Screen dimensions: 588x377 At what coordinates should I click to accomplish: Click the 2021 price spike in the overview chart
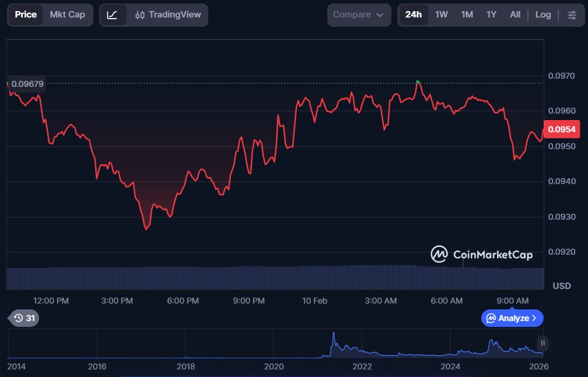pyautogui.click(x=333, y=338)
